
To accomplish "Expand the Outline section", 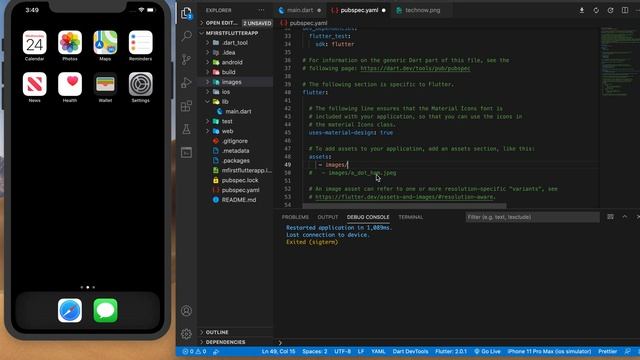I will tap(235, 332).
